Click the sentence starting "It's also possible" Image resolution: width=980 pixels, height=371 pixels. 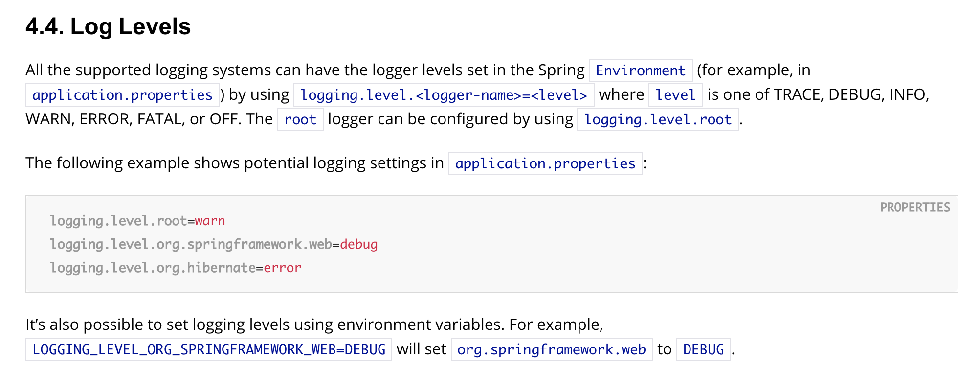click(x=314, y=325)
